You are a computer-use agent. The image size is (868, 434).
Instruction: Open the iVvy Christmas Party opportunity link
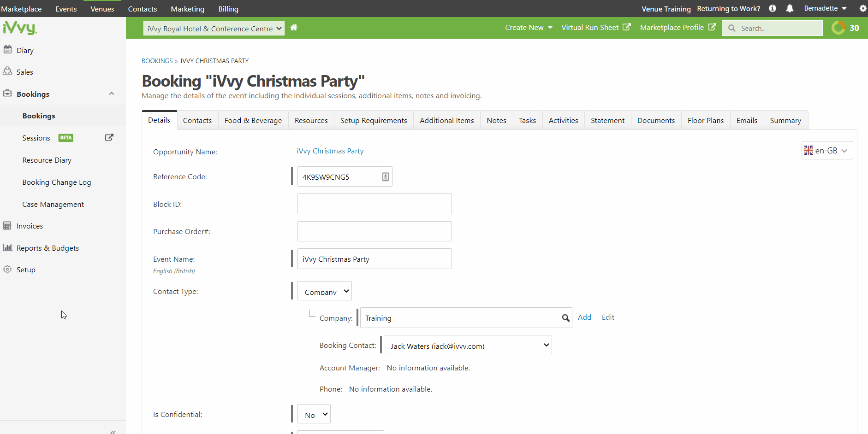click(x=330, y=151)
